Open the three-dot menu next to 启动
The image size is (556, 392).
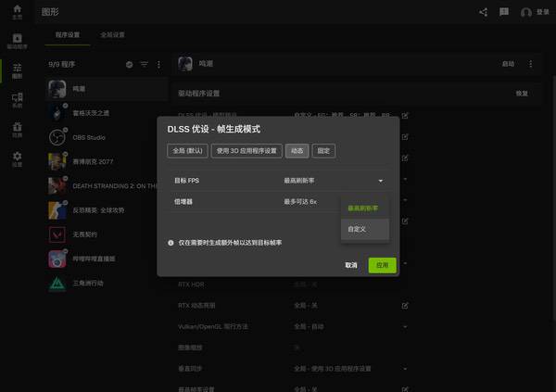(x=530, y=64)
